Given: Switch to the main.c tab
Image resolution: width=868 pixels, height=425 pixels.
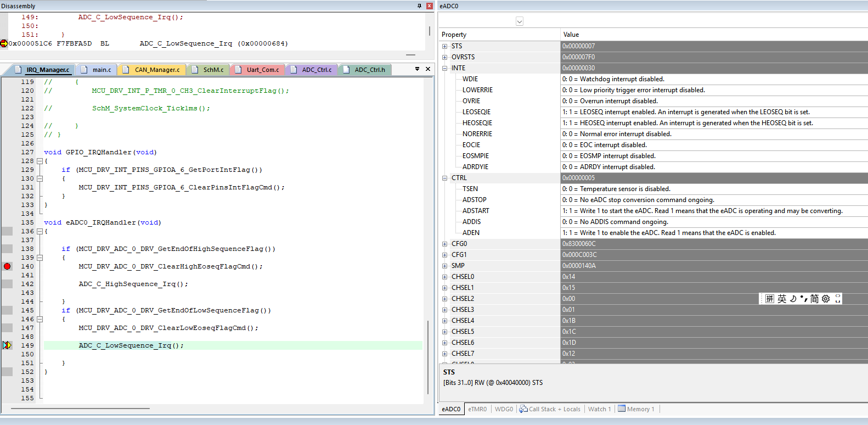Looking at the screenshot, I should point(97,70).
